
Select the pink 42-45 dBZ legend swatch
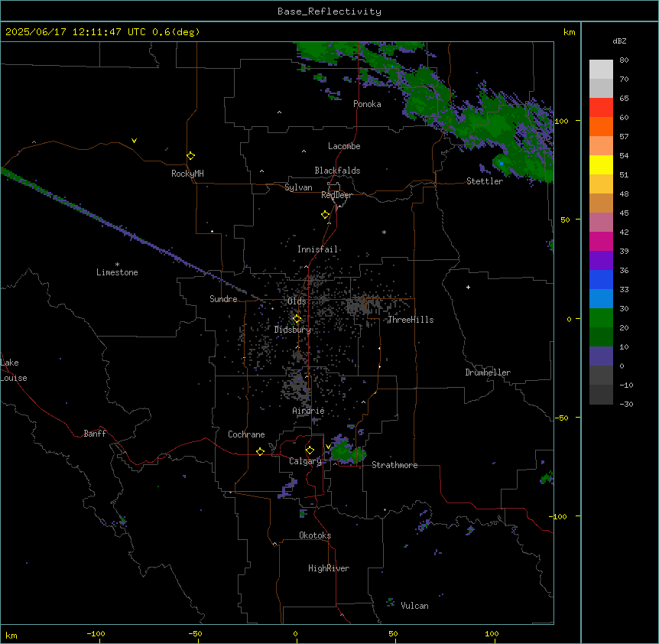pyautogui.click(x=601, y=222)
